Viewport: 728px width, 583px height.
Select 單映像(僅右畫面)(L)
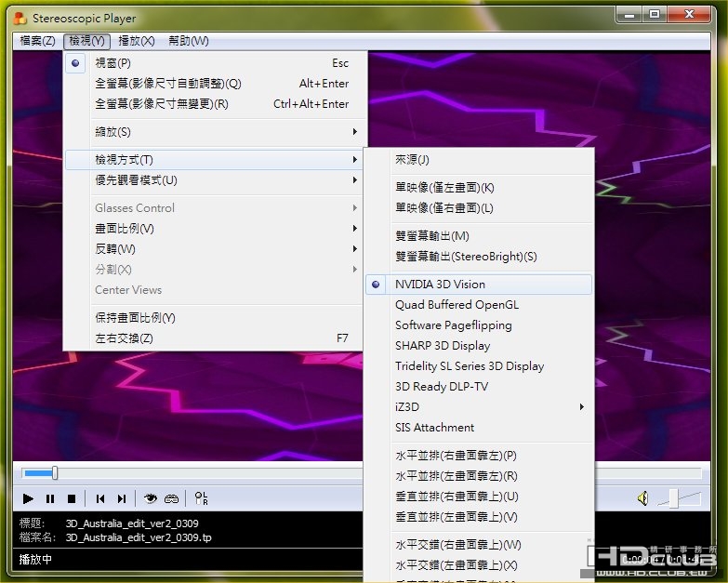tap(479, 208)
